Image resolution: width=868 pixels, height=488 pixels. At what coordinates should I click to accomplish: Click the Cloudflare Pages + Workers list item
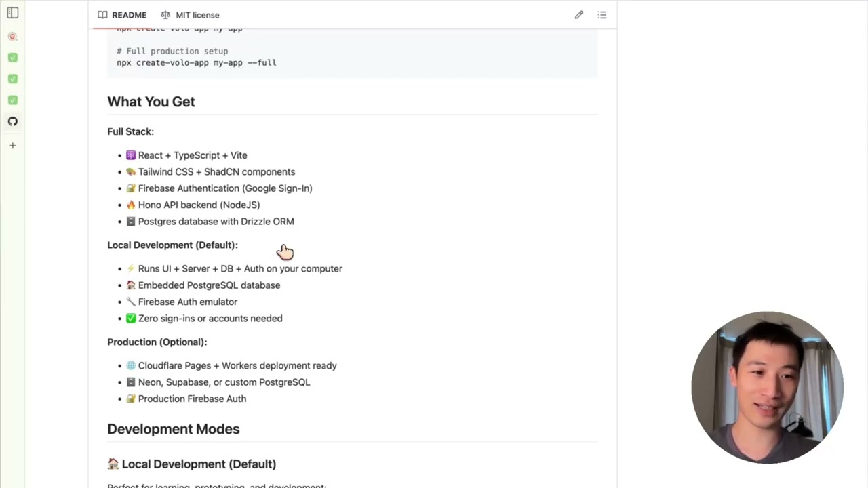coord(231,366)
